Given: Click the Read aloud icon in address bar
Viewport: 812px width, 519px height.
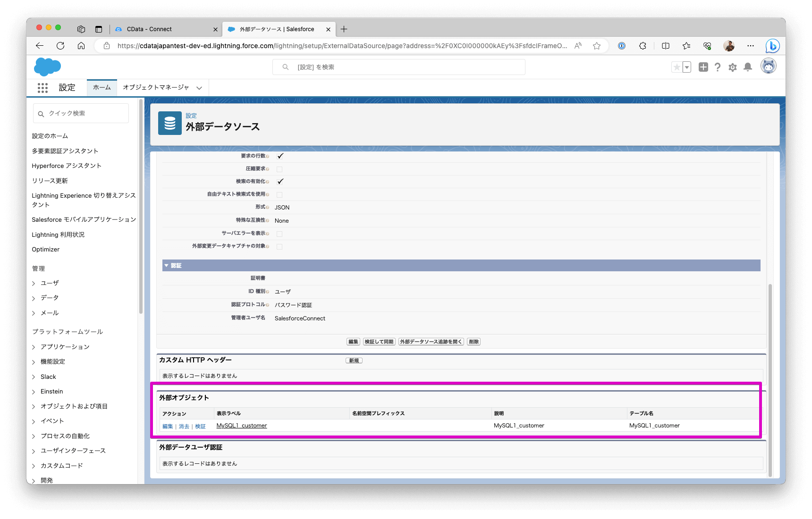Looking at the screenshot, I should tap(578, 46).
